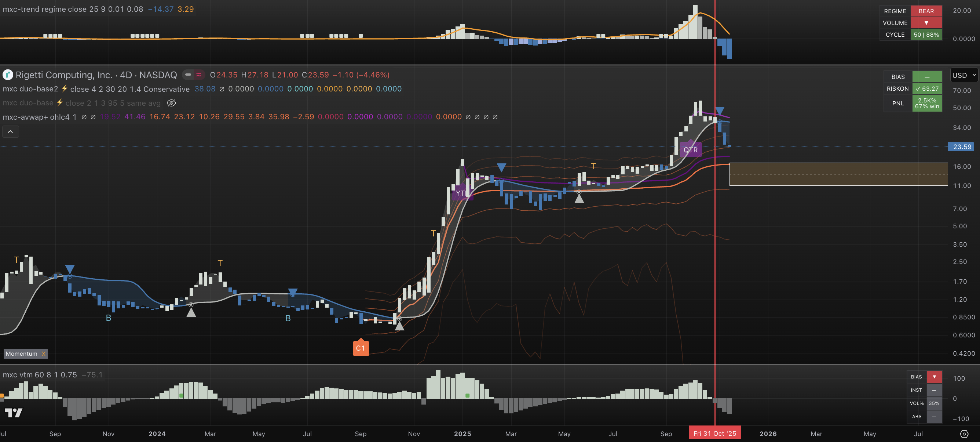
Task: Toggle the crossed-eye visibility icon for mxc duo-base
Action: point(172,103)
